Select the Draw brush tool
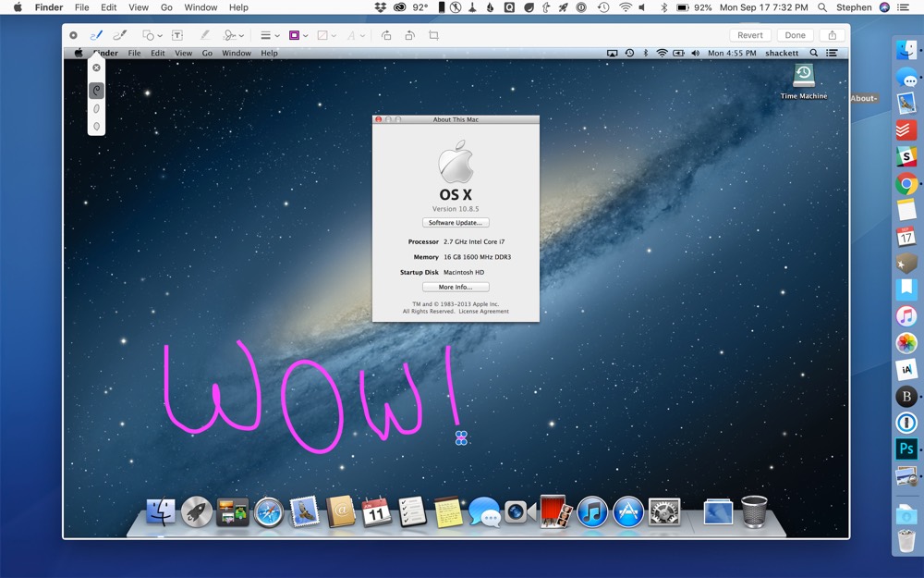The width and height of the screenshot is (924, 578). pyautogui.click(x=119, y=35)
